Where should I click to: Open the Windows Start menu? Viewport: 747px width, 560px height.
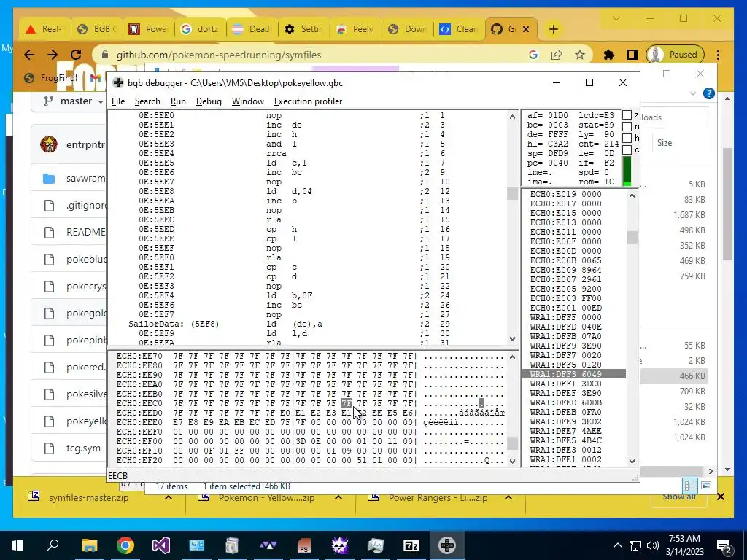18,545
